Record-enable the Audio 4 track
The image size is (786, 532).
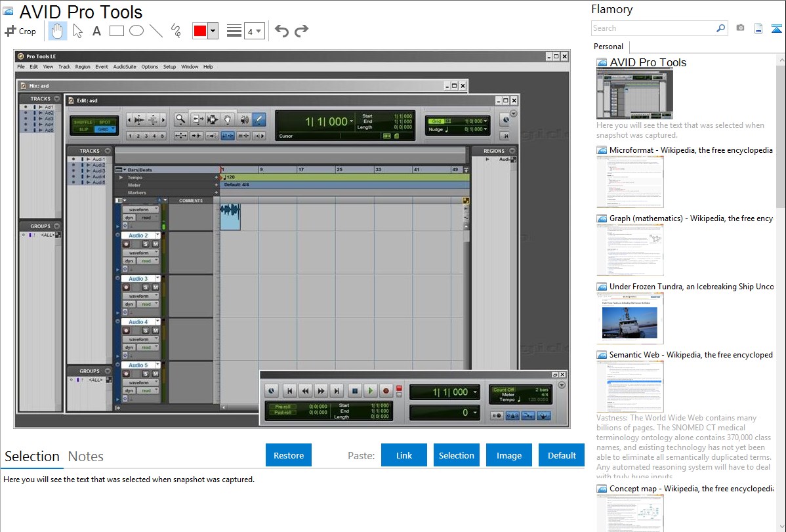(127, 331)
